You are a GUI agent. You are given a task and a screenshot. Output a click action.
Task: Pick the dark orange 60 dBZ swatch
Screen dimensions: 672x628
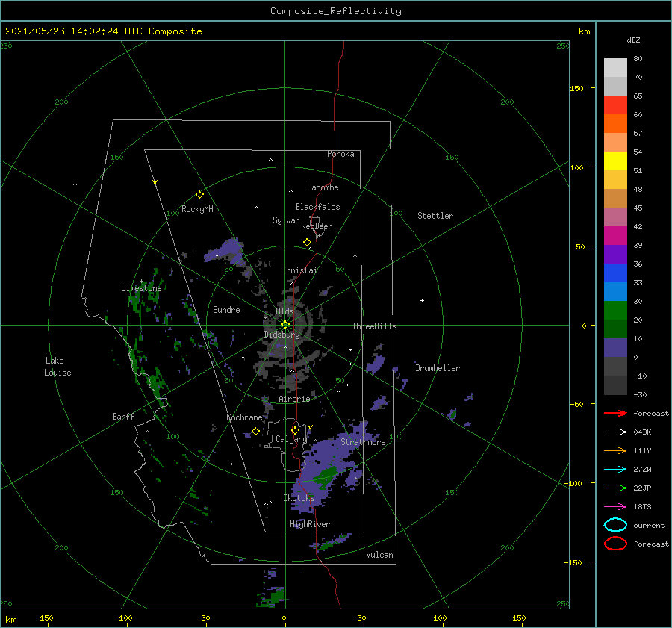click(615, 123)
